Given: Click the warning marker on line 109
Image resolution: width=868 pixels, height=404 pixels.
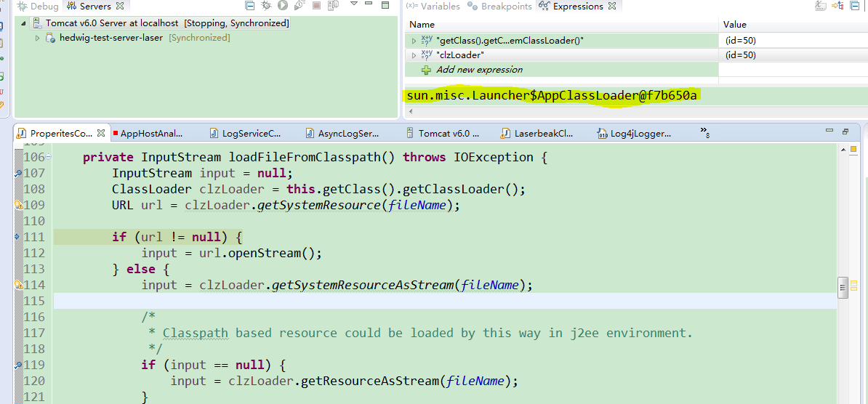Looking at the screenshot, I should click(18, 206).
